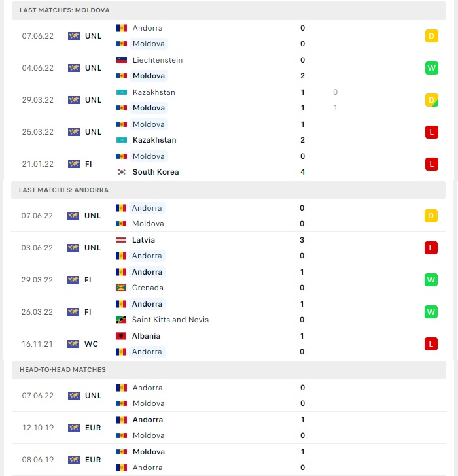This screenshot has width=458, height=476.
Task: Click the South Korea flag icon
Action: click(122, 172)
